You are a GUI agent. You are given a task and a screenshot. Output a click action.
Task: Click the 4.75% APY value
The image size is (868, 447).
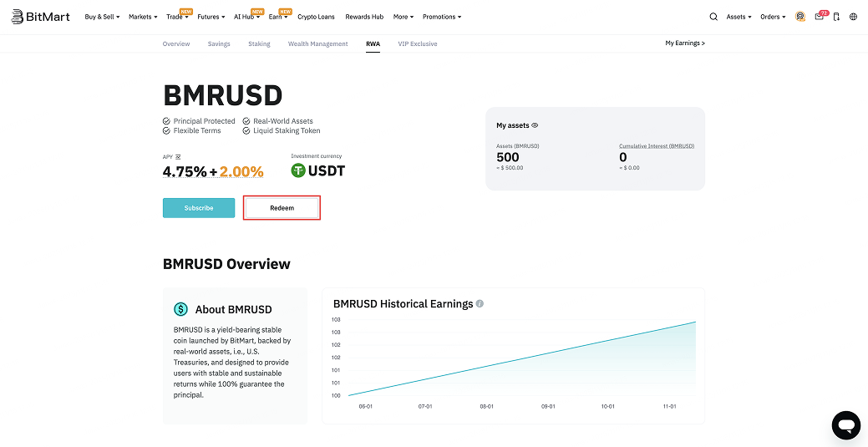185,172
